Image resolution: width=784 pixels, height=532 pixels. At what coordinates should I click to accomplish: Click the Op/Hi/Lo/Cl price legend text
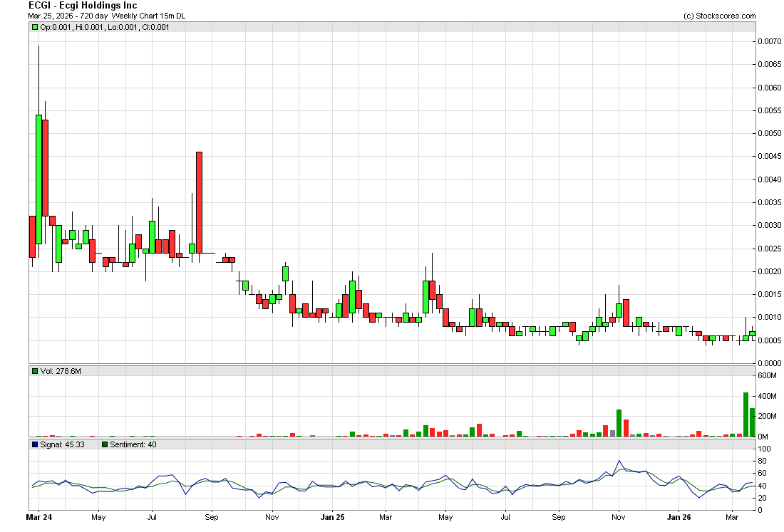coord(105,28)
